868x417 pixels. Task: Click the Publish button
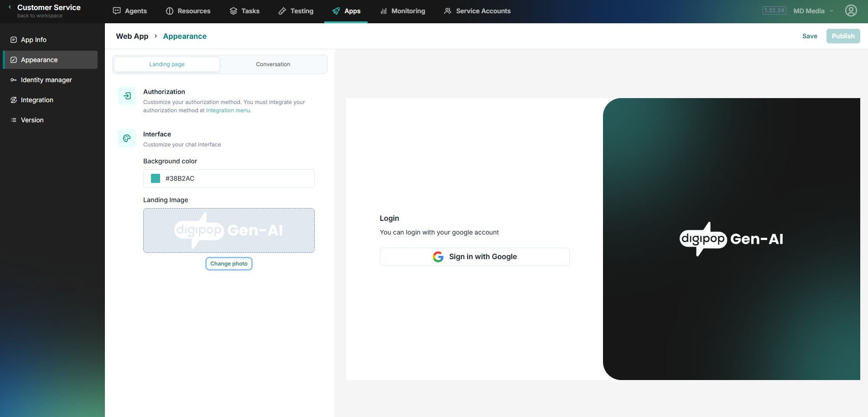[x=842, y=36]
